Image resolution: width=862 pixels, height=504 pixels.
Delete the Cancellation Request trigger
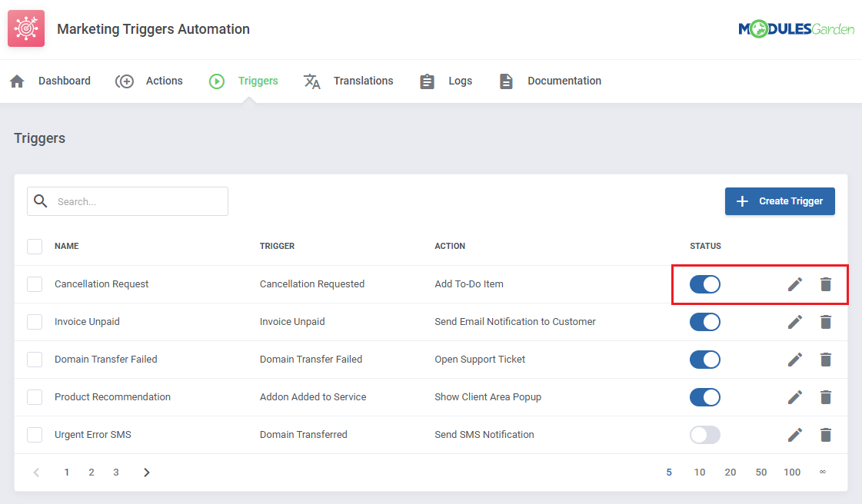tap(826, 284)
